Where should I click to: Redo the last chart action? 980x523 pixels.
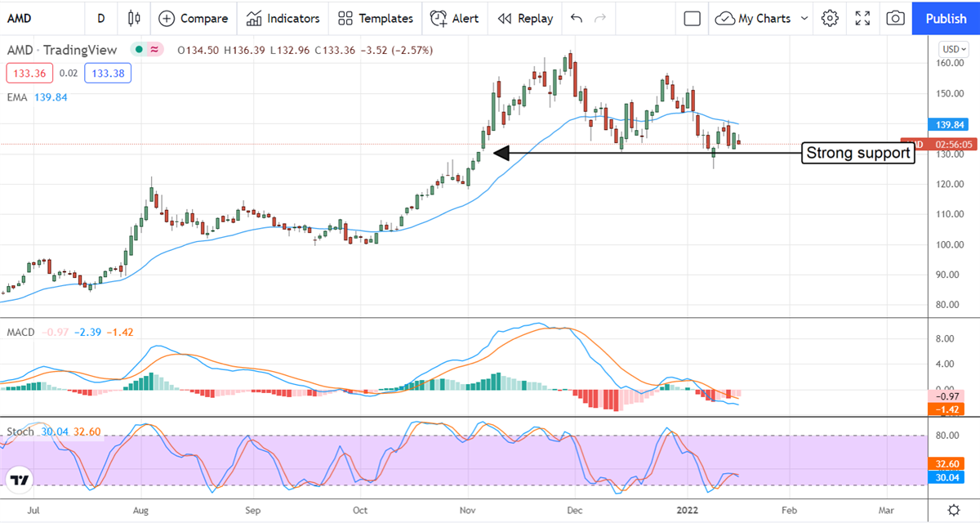[x=600, y=18]
